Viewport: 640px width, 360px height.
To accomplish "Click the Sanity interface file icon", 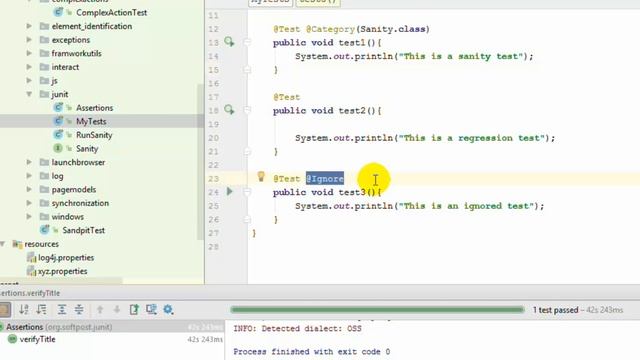I will point(58,148).
